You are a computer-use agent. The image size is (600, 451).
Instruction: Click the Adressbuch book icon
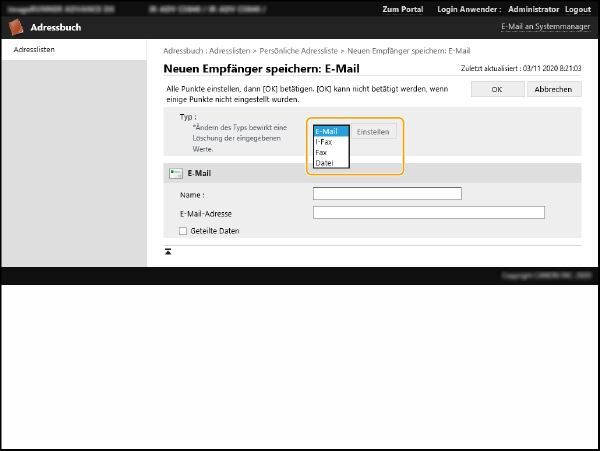pos(15,28)
